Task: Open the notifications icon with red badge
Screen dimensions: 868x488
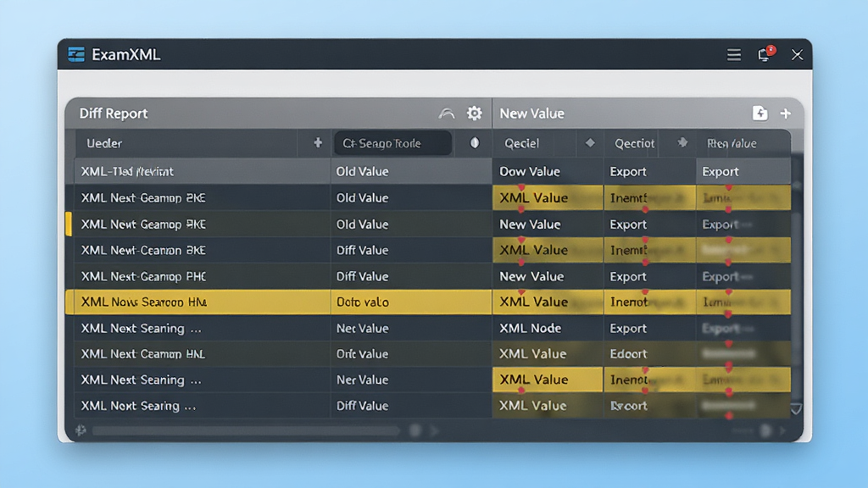Action: coord(765,53)
